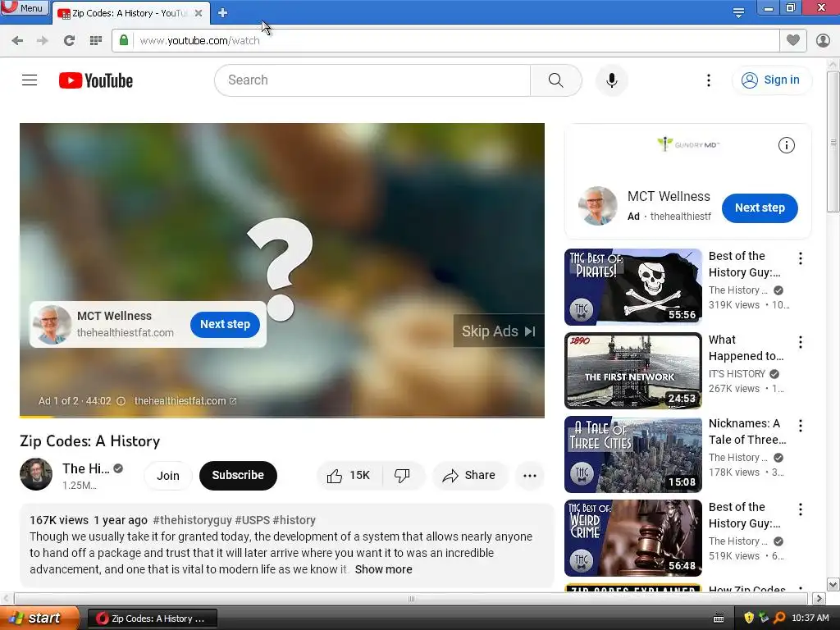The height and width of the screenshot is (630, 840).
Task: Click the green security padlock icon
Action: coord(124,40)
